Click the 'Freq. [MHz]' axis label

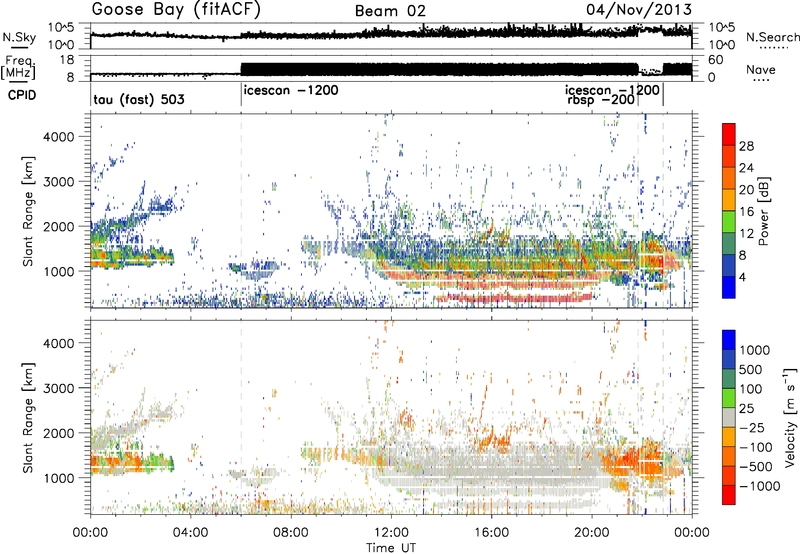(x=19, y=67)
